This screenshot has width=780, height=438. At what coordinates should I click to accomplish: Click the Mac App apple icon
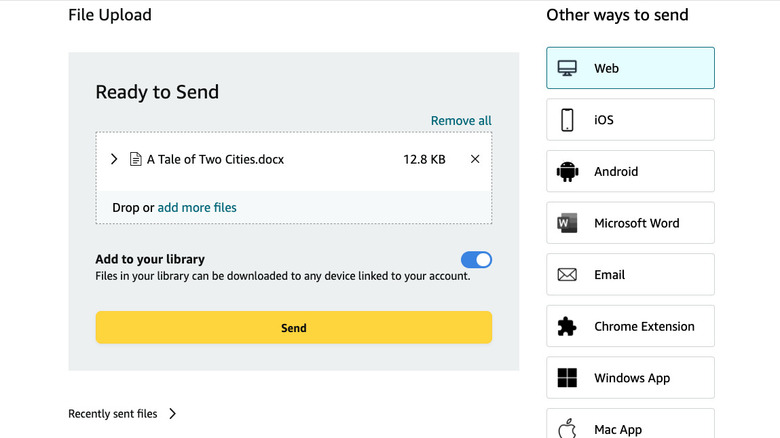click(567, 429)
